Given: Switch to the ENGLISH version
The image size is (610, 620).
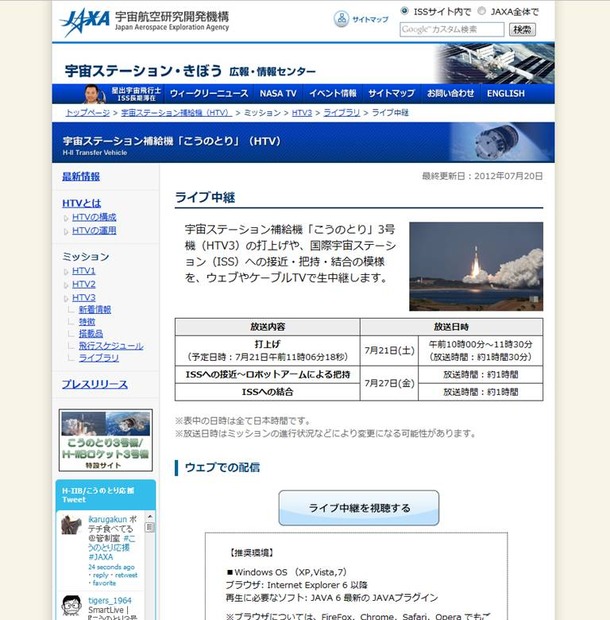Looking at the screenshot, I should pos(506,94).
